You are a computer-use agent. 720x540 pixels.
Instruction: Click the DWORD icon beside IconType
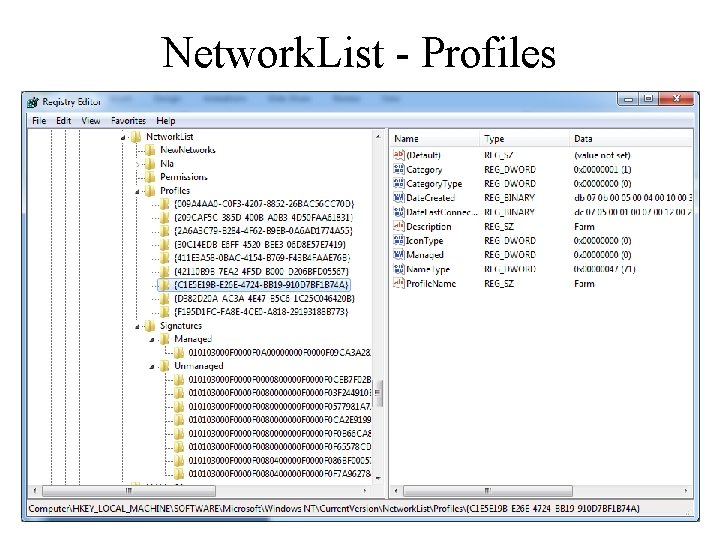click(x=399, y=241)
